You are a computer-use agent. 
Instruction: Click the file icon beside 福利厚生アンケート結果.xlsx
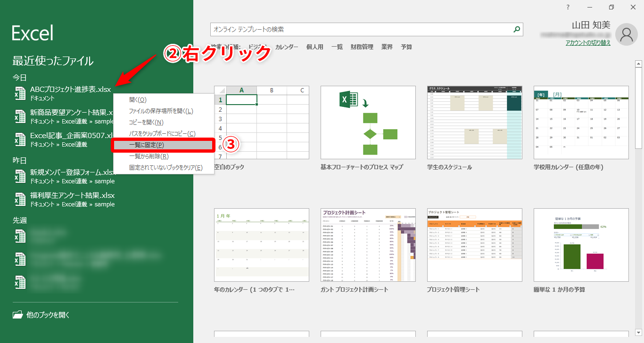pyautogui.click(x=20, y=199)
